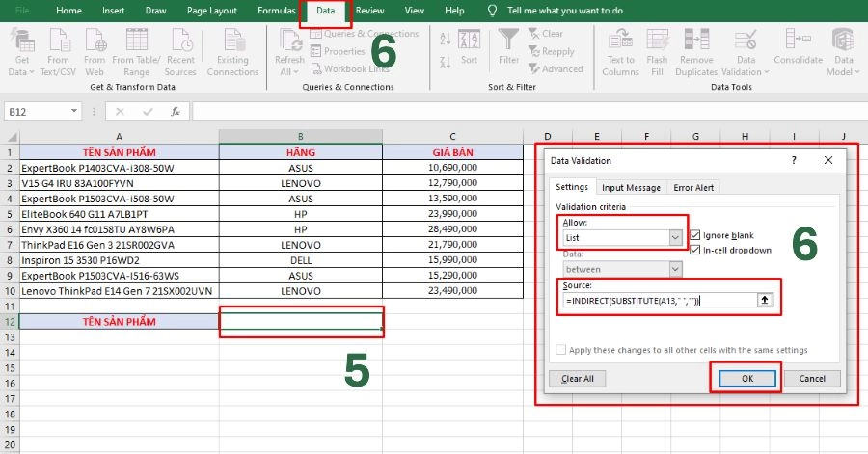Image resolution: width=868 pixels, height=454 pixels.
Task: Open Recent Sources
Action: pos(180,53)
